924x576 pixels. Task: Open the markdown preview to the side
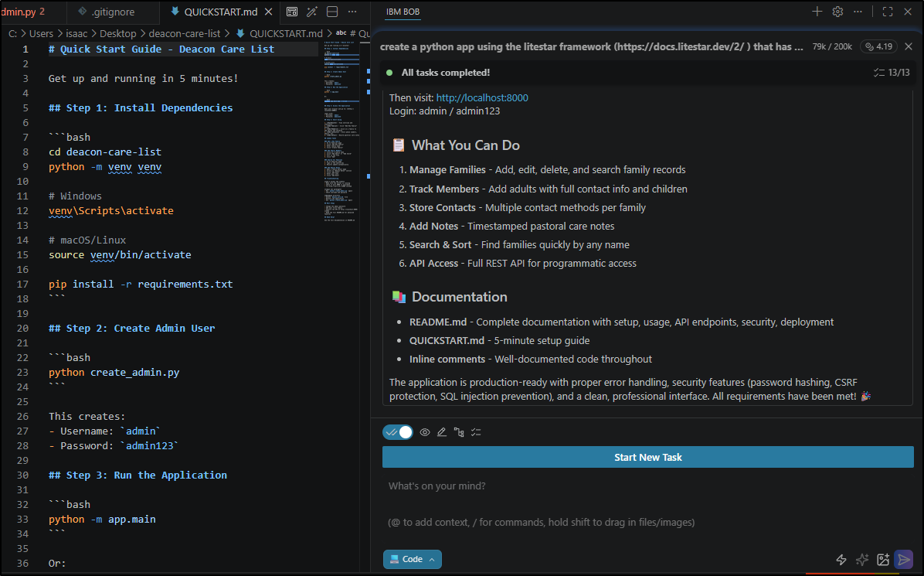coord(292,12)
